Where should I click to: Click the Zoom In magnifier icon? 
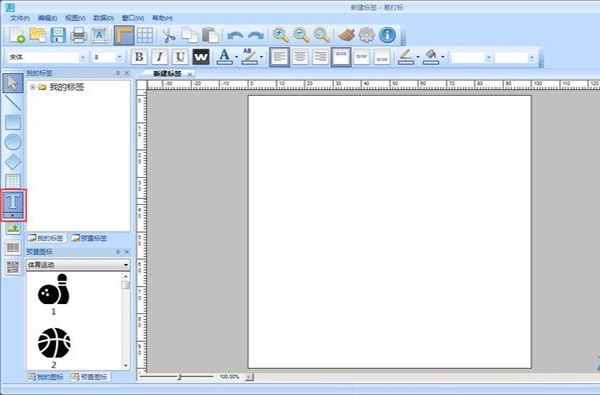(280, 35)
